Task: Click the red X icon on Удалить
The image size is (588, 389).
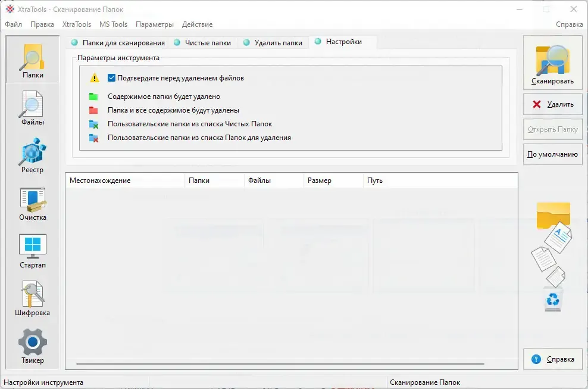Action: (x=537, y=104)
